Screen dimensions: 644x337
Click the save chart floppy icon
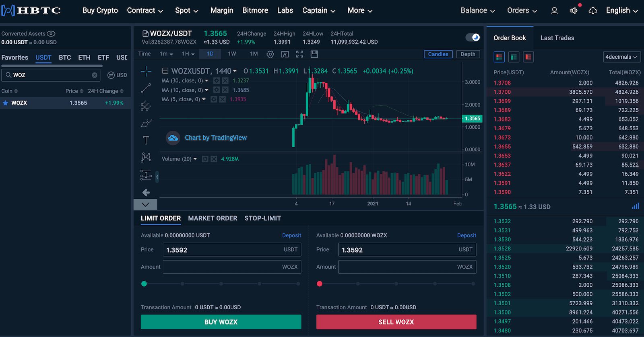314,54
